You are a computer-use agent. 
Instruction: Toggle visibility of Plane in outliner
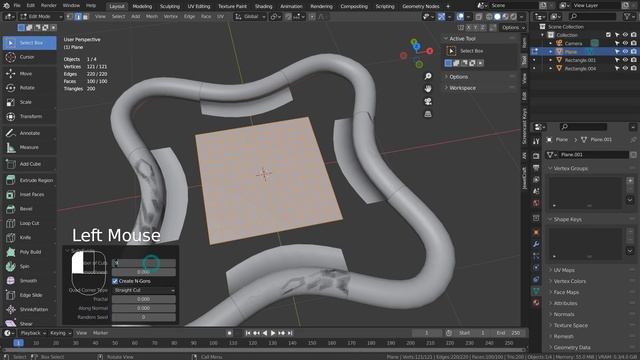(x=625, y=51)
